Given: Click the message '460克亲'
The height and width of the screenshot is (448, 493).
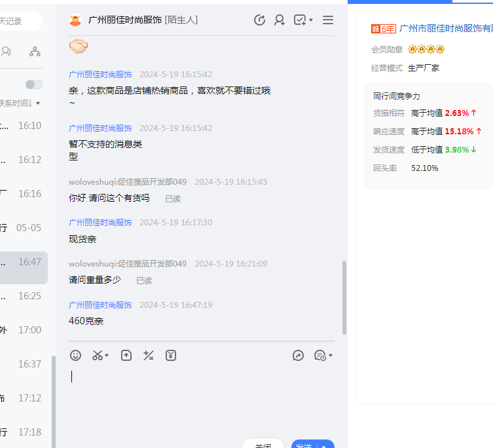Looking at the screenshot, I should (x=86, y=321).
